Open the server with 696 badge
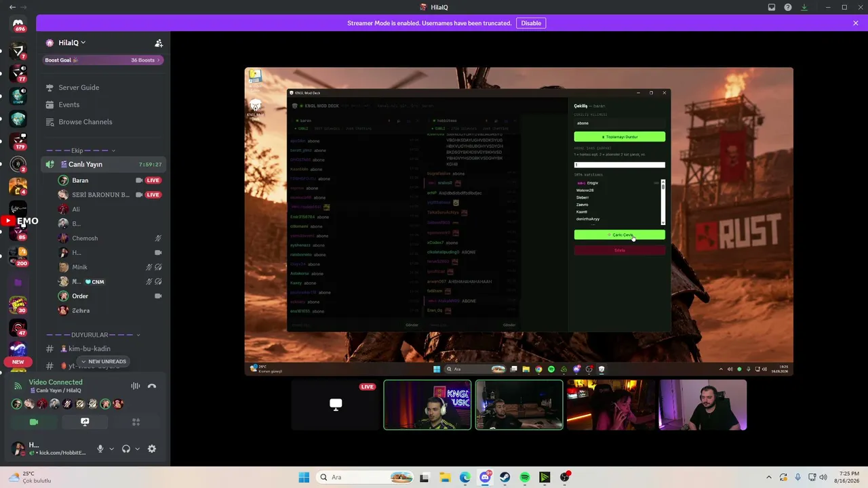The width and height of the screenshot is (868, 488). pyautogui.click(x=18, y=24)
